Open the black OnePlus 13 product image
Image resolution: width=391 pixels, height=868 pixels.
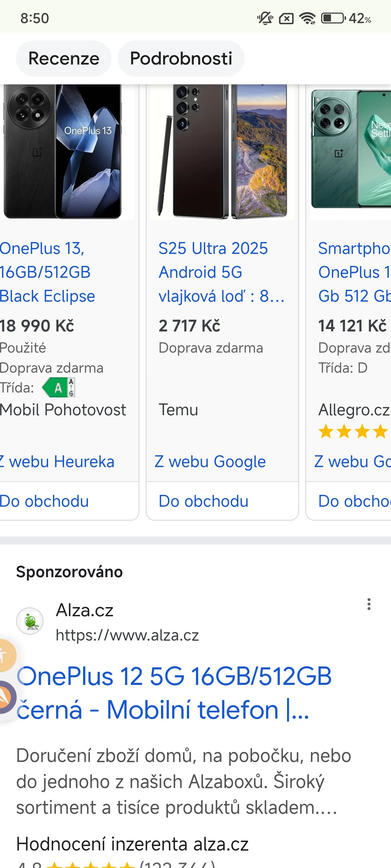coord(63,152)
